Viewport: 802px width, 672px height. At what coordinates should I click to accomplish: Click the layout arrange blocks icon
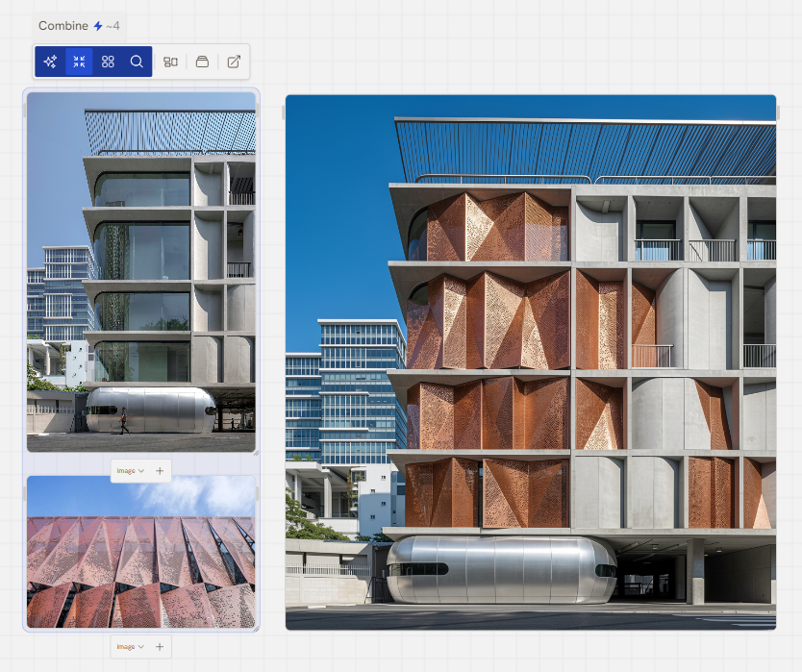(x=170, y=62)
